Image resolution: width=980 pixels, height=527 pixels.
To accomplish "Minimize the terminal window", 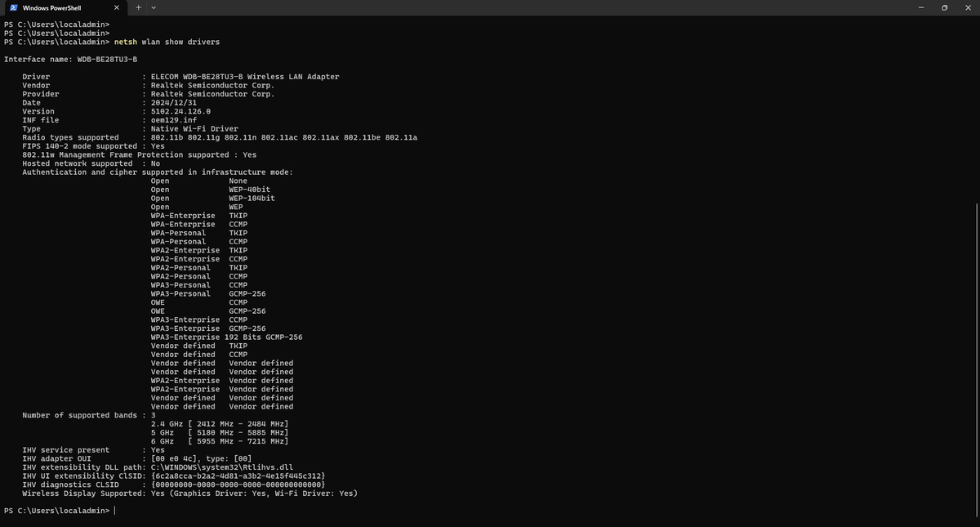I will (x=921, y=7).
